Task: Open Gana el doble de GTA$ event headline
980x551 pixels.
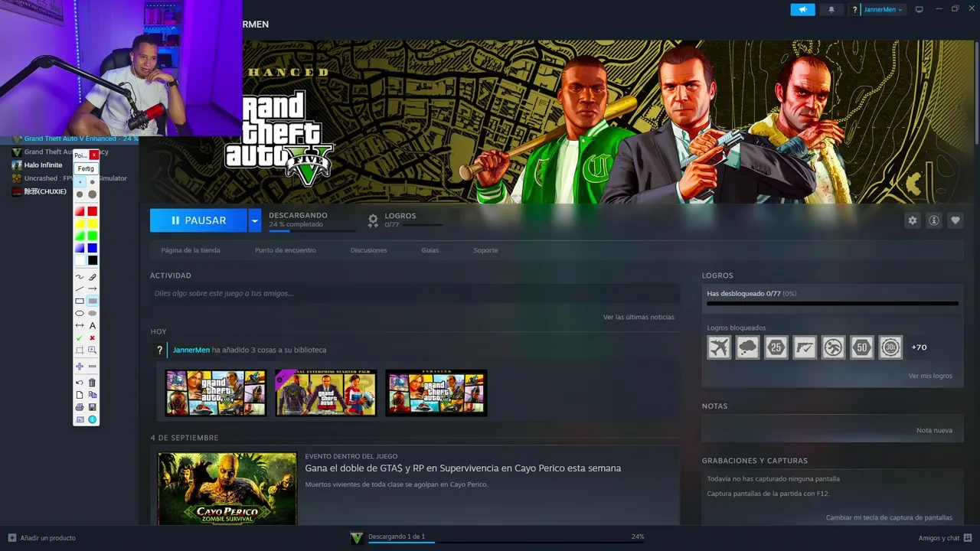Action: pos(462,468)
